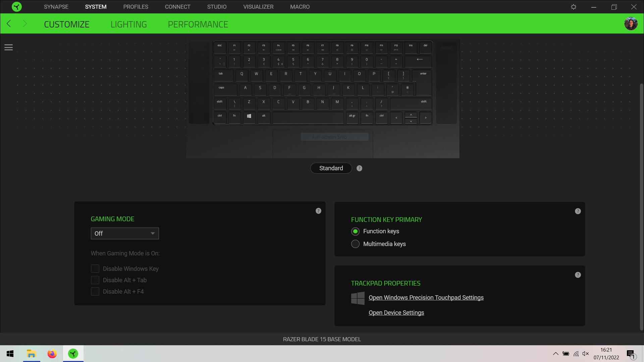
Task: Open the Gaming Mode dropdown
Action: tap(124, 233)
